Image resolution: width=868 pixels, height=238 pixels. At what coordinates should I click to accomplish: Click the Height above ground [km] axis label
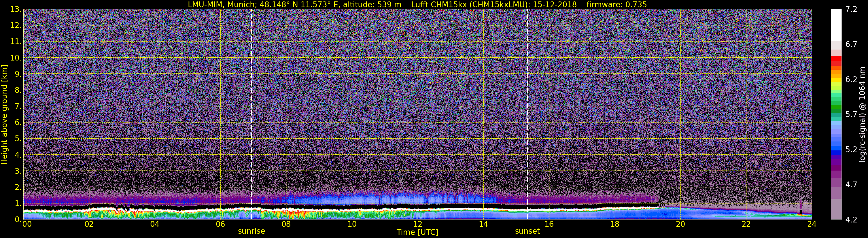click(4, 114)
